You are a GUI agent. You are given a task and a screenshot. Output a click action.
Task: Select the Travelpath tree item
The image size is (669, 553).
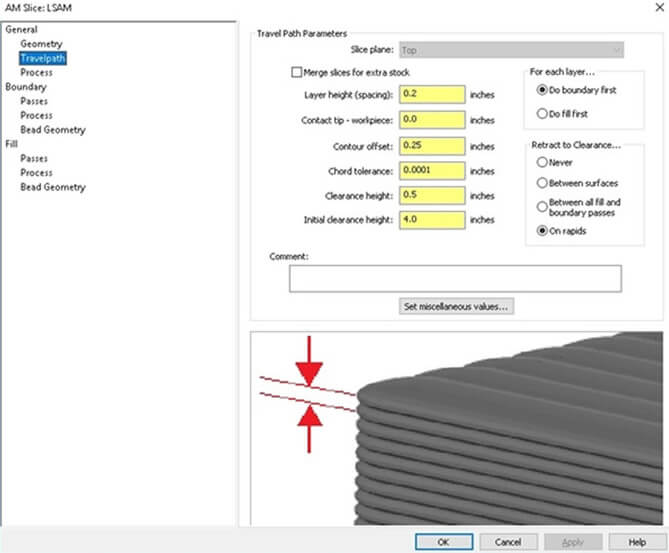click(42, 58)
